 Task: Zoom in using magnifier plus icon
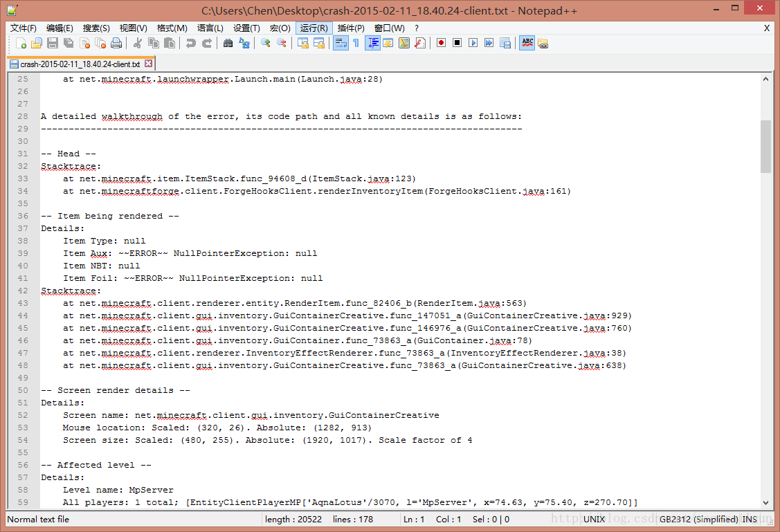tap(265, 44)
